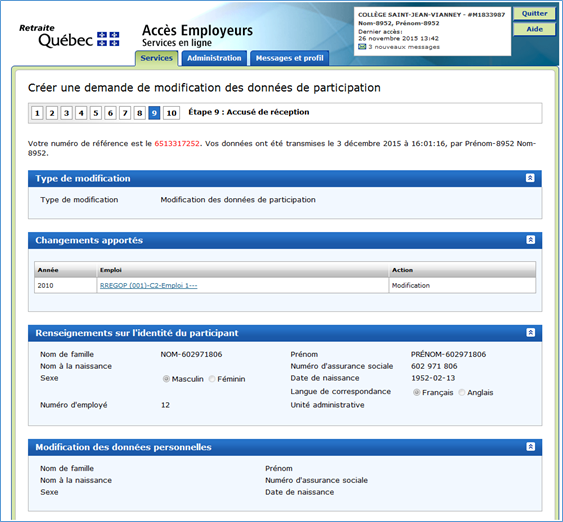The image size is (563, 522).
Task: Switch to the Administration tab
Action: pos(214,58)
